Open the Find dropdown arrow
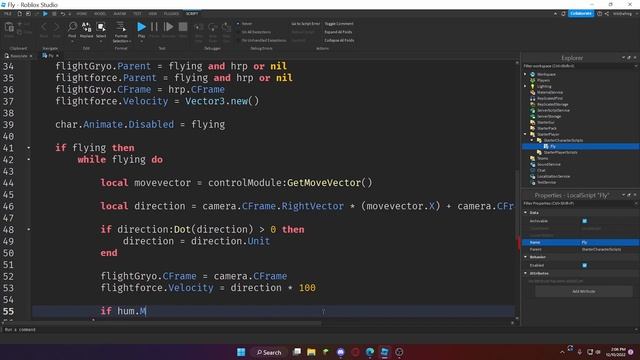The image size is (640, 360). point(72,41)
